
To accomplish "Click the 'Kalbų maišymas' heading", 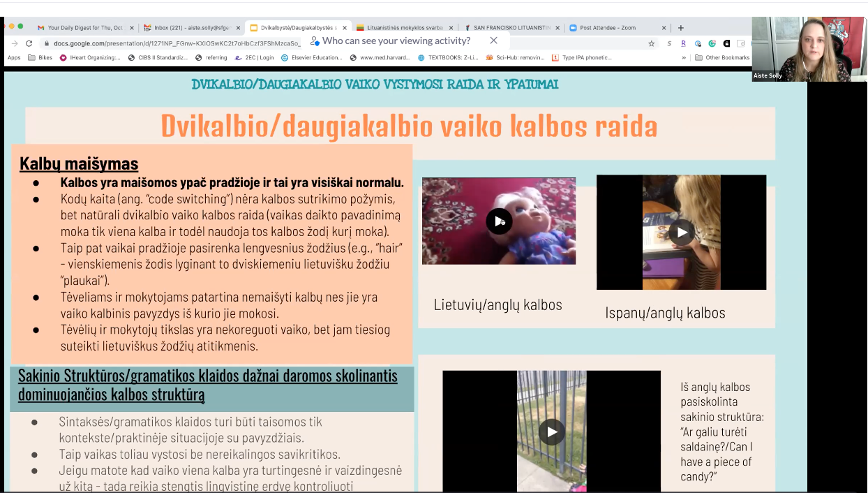I will [x=79, y=164].
